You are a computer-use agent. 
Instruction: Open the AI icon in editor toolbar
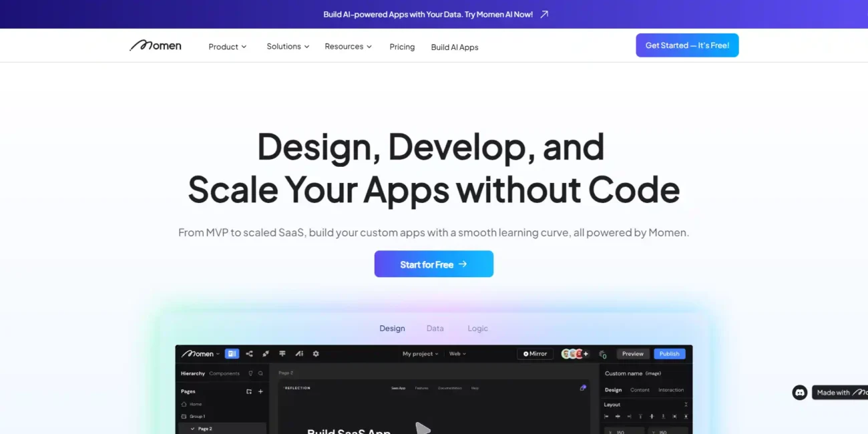click(299, 354)
